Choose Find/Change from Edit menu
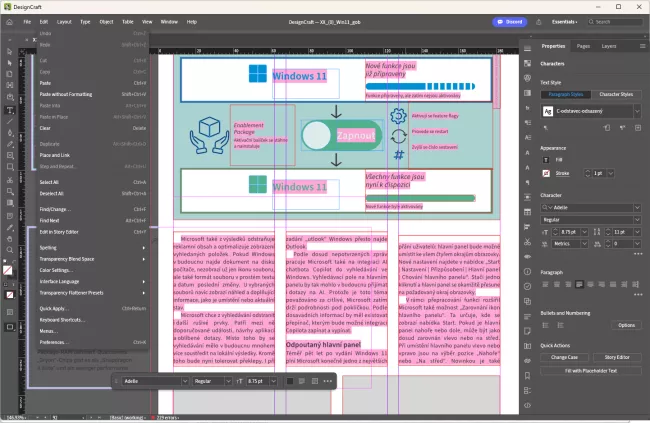Image resolution: width=650 pixels, height=423 pixels. point(92,209)
